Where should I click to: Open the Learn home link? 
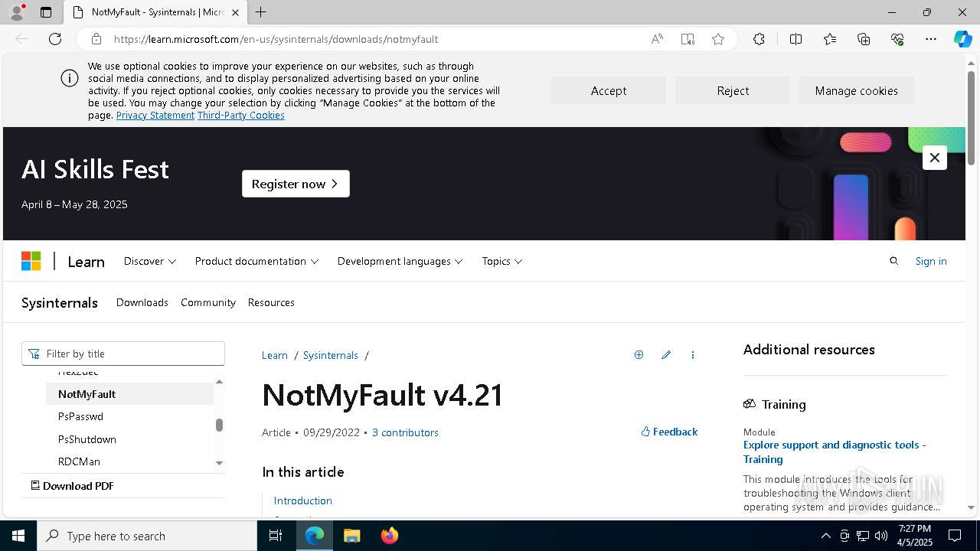(x=86, y=262)
